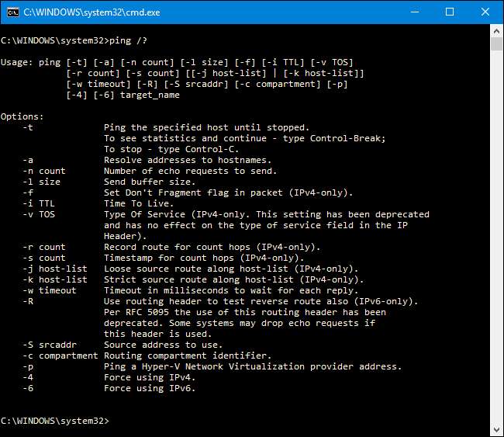Click the "-n count" option entry
Viewport: 504px width, 437px height.
point(44,171)
